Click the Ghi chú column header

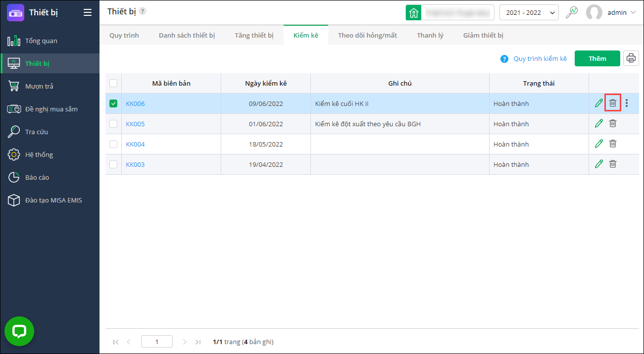tap(400, 83)
